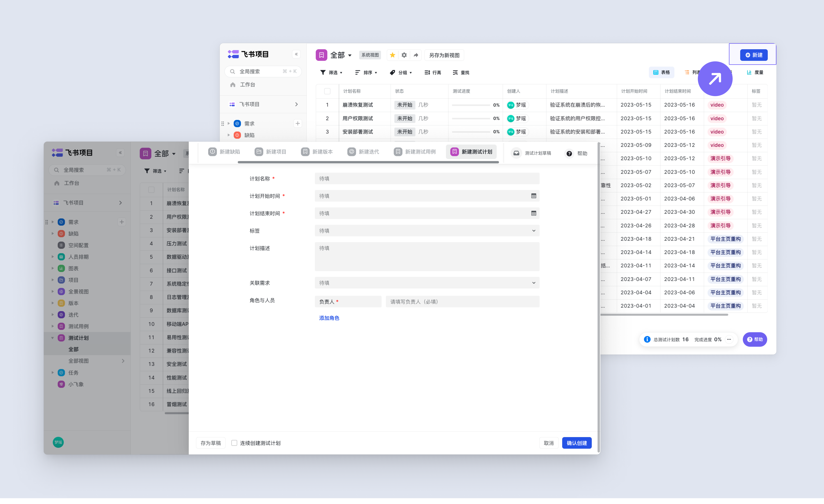Click the 工作台 home icon in back window
This screenshot has height=504, width=824.
(233, 85)
